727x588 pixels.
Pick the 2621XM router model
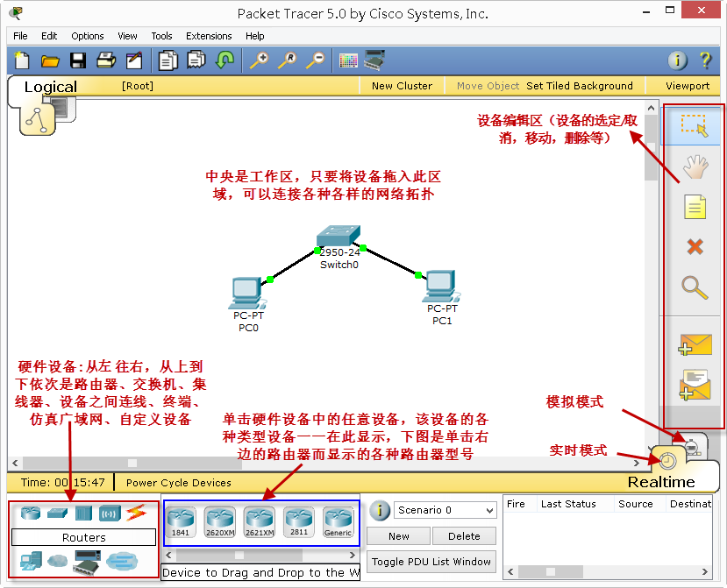260,521
